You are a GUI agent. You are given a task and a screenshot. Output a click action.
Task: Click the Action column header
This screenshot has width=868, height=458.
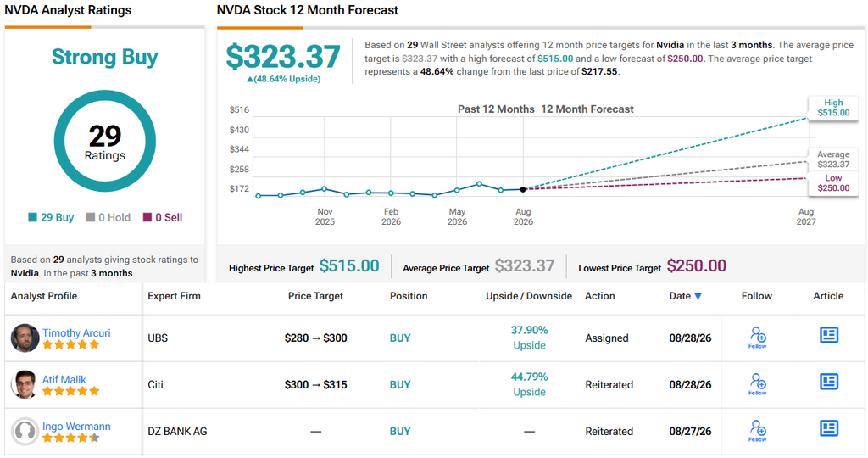[x=600, y=296]
